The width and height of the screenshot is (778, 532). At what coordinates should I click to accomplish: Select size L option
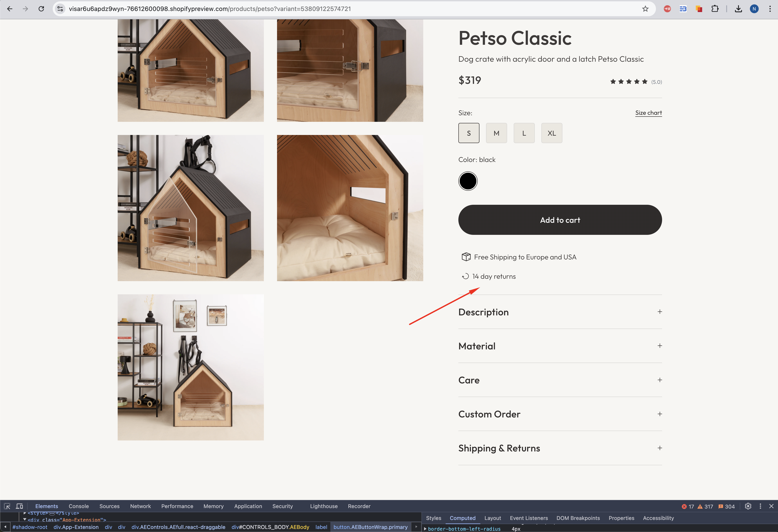click(524, 133)
